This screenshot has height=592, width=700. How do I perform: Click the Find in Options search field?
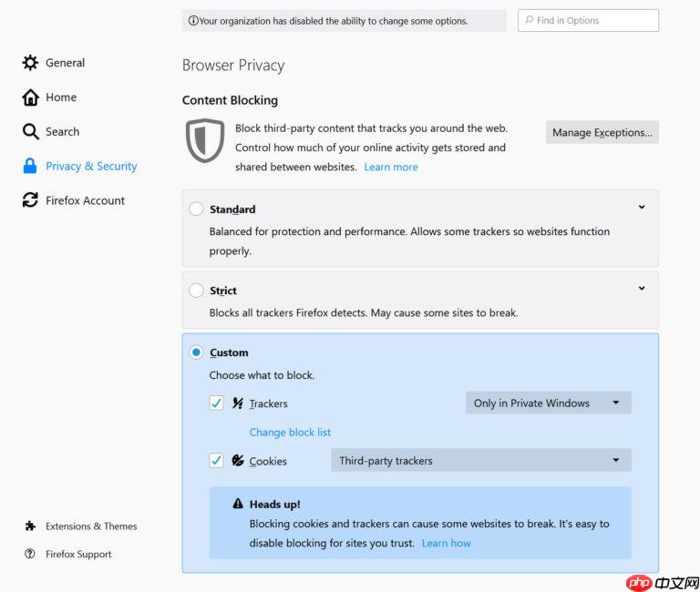[588, 21]
